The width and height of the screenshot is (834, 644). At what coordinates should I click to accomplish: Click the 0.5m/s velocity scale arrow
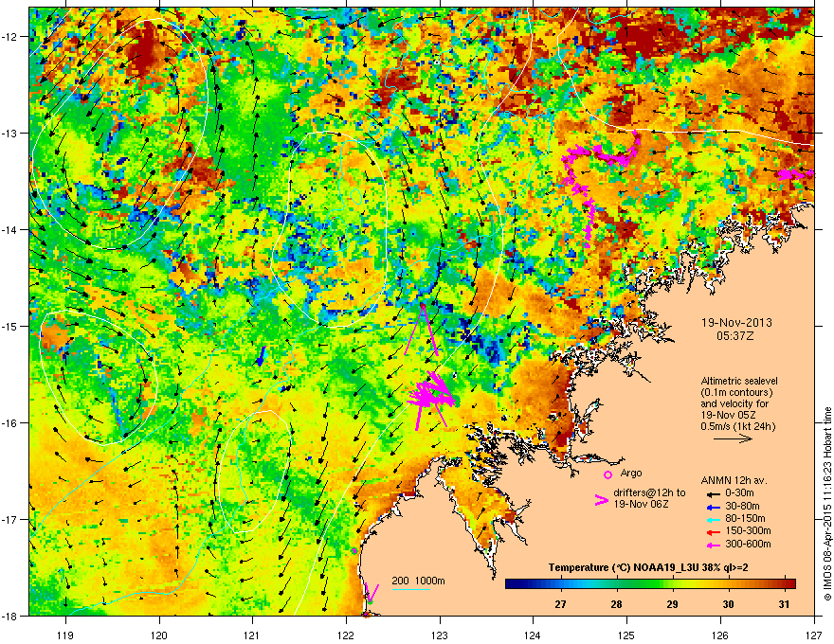733,438
